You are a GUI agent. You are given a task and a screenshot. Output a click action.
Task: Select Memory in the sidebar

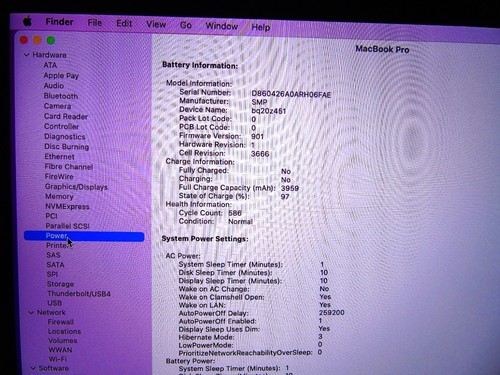(x=59, y=197)
